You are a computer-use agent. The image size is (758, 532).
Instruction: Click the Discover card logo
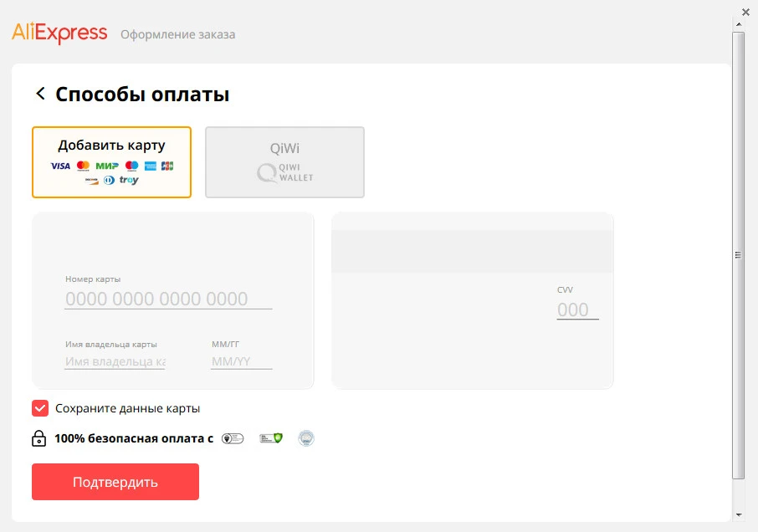[92, 180]
